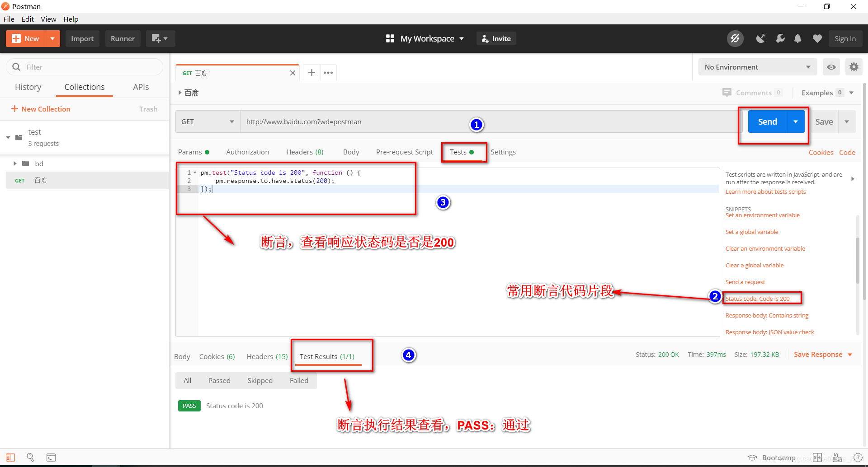
Task: Click the Invite button
Action: [496, 39]
